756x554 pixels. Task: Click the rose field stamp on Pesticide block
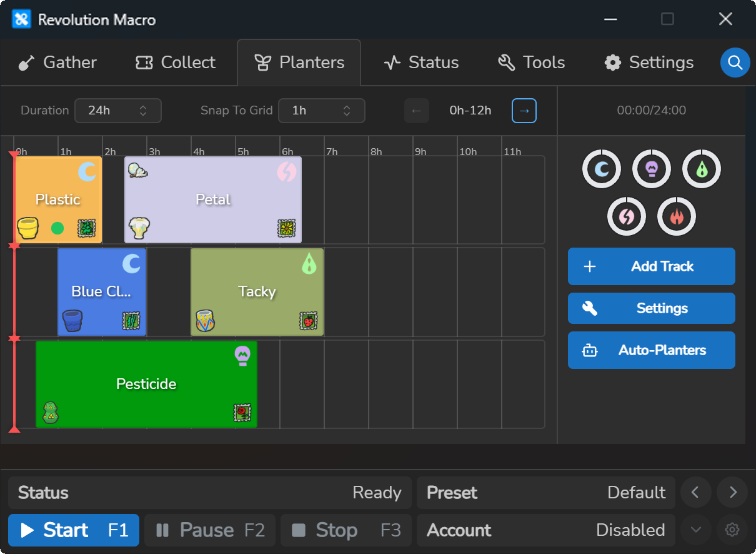242,413
